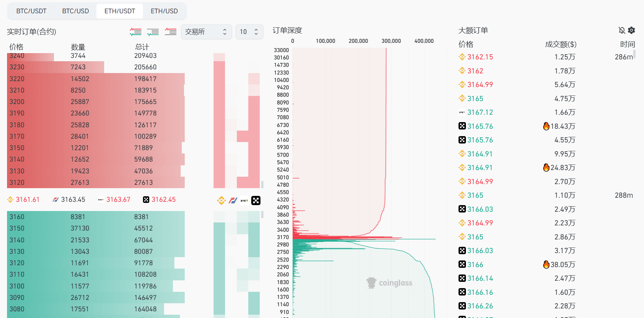Click bids heatmap scrollbar handle

point(262,214)
